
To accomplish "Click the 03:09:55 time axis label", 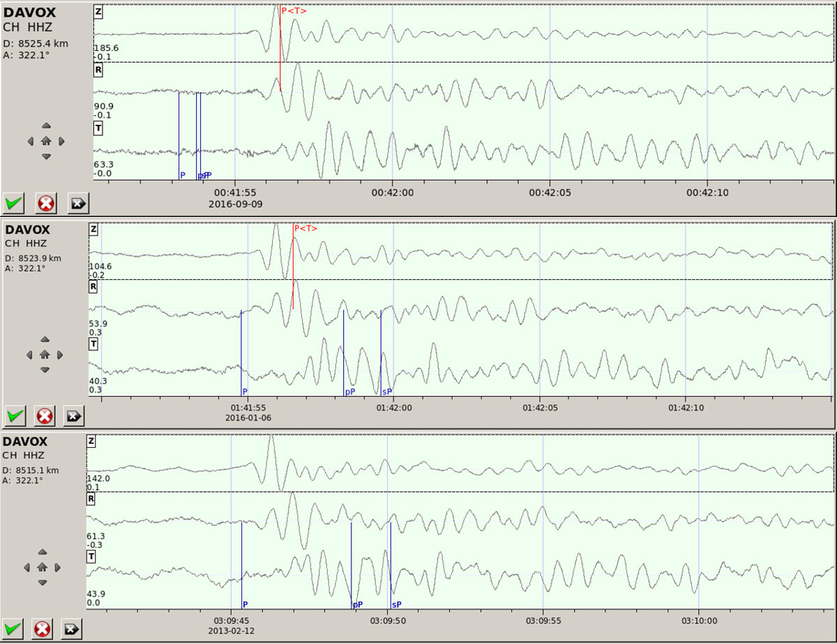I will click(543, 620).
